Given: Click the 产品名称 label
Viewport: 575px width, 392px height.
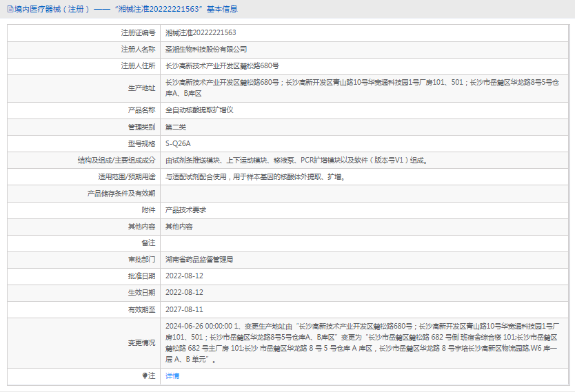Looking at the screenshot, I should 141,110.
